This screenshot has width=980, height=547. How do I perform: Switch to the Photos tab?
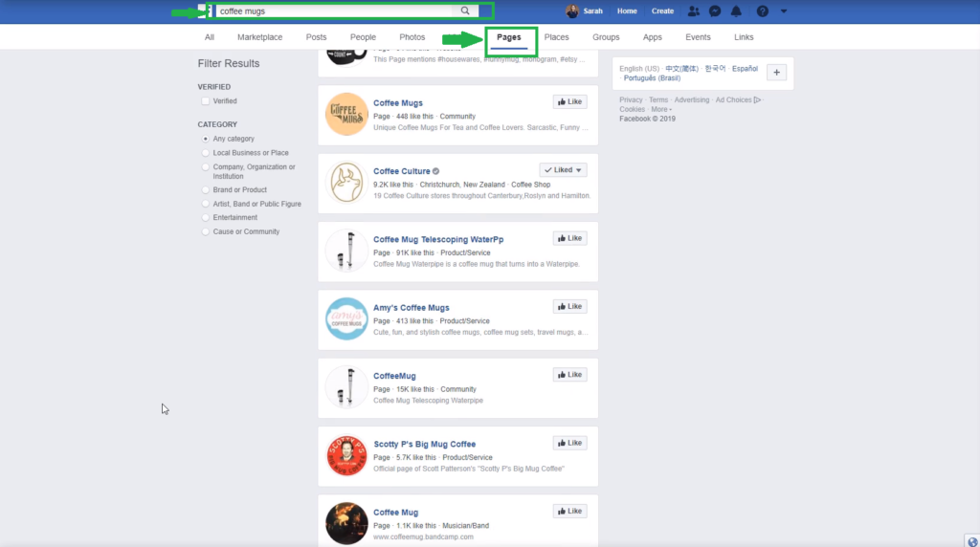[x=412, y=37]
